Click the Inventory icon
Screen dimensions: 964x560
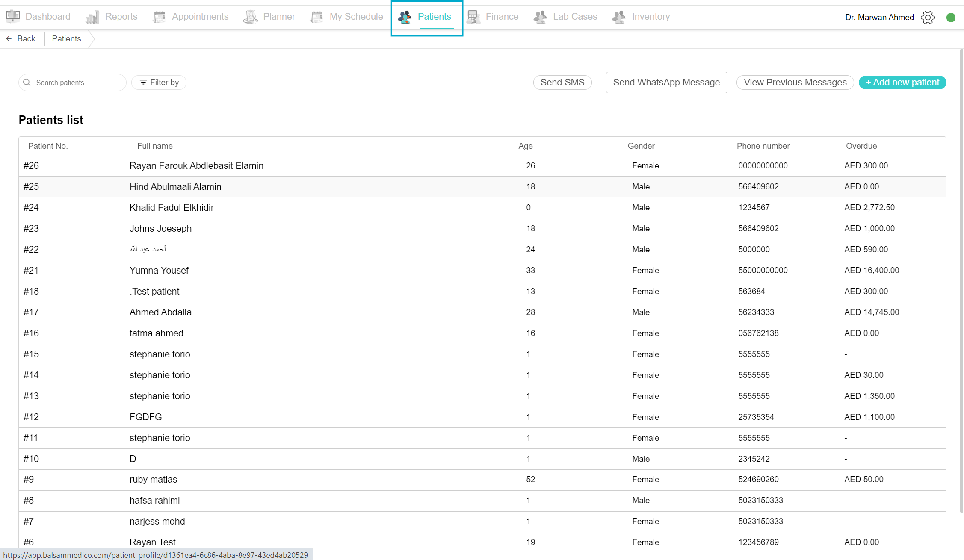point(619,17)
